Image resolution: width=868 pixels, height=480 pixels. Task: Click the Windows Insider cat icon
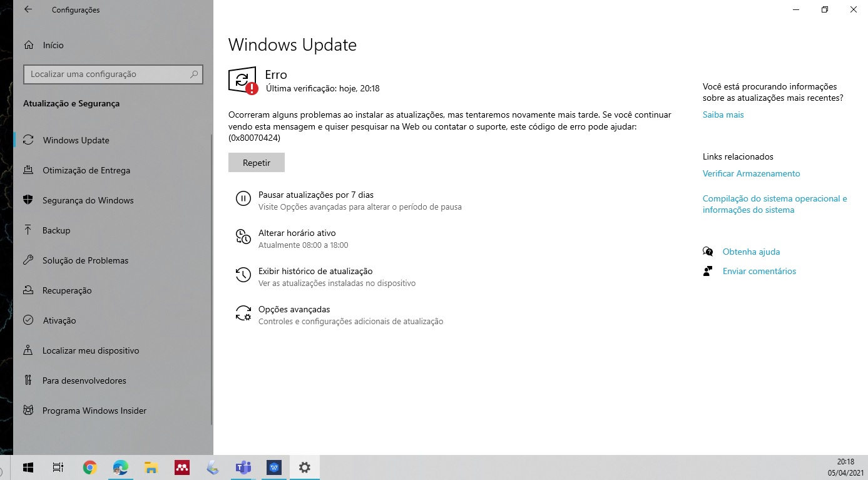point(28,411)
